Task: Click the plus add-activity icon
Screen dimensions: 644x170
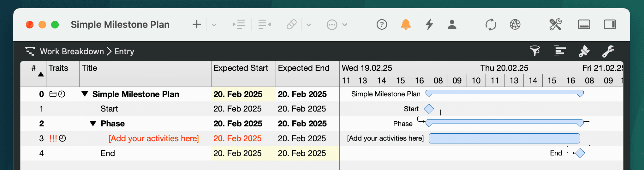Action: coord(197,24)
